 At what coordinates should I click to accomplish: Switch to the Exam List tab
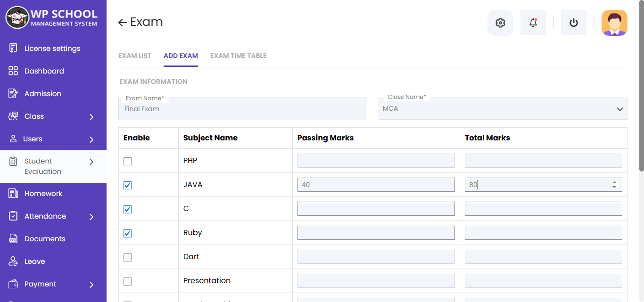pos(135,56)
